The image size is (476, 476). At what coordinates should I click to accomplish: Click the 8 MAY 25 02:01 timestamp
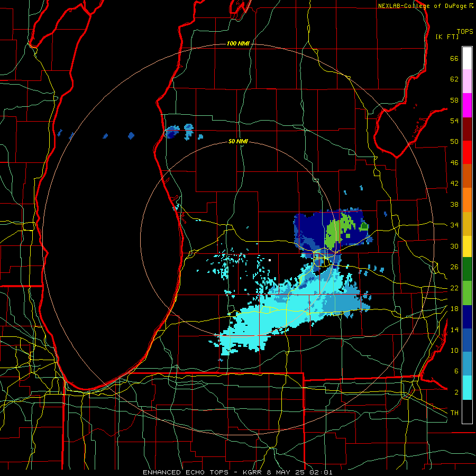pyautogui.click(x=300, y=472)
